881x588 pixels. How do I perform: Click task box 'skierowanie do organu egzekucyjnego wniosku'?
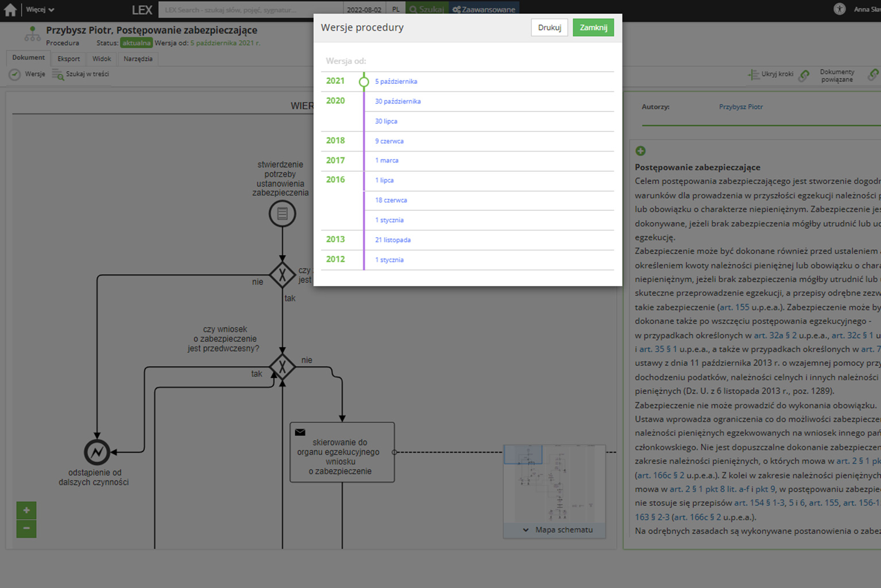[342, 452]
